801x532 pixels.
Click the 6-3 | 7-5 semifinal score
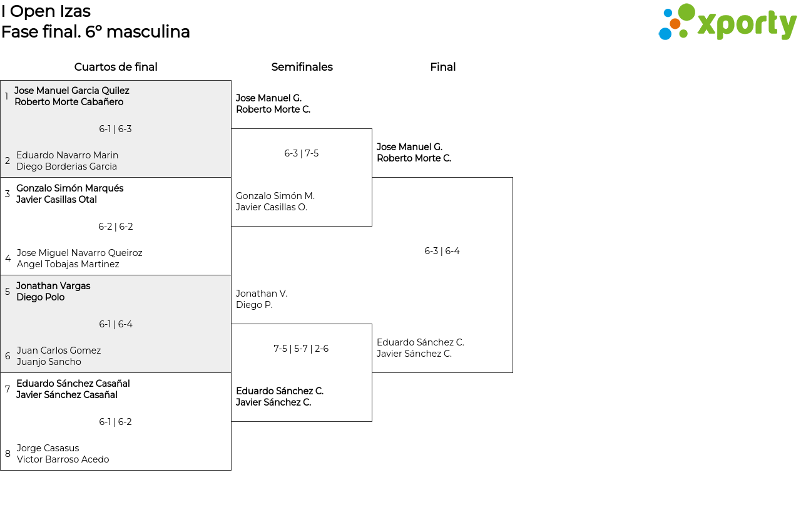pyautogui.click(x=301, y=153)
